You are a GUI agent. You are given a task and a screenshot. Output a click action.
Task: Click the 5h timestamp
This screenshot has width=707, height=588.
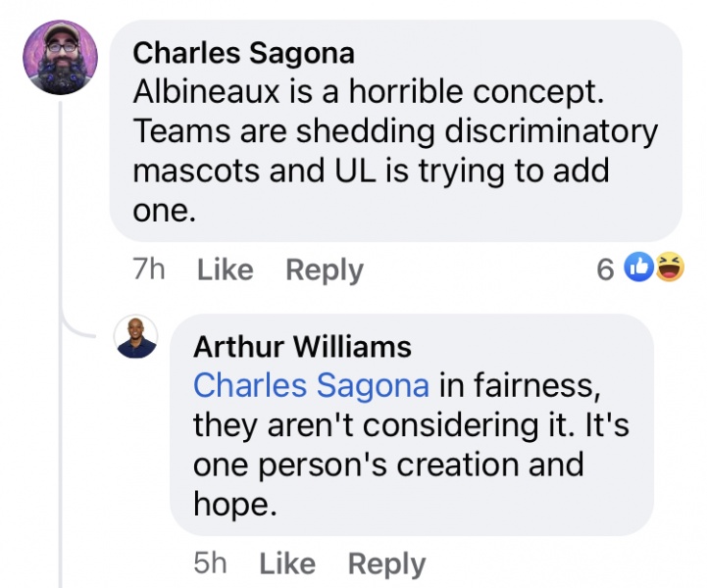tap(211, 563)
